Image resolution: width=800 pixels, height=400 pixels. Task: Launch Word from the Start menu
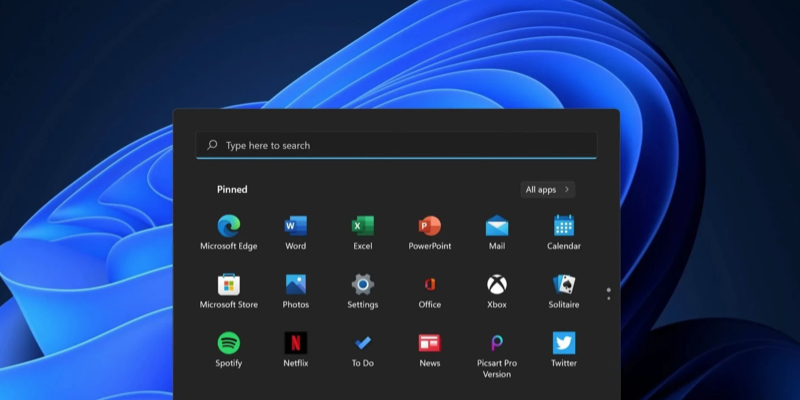[x=296, y=226]
